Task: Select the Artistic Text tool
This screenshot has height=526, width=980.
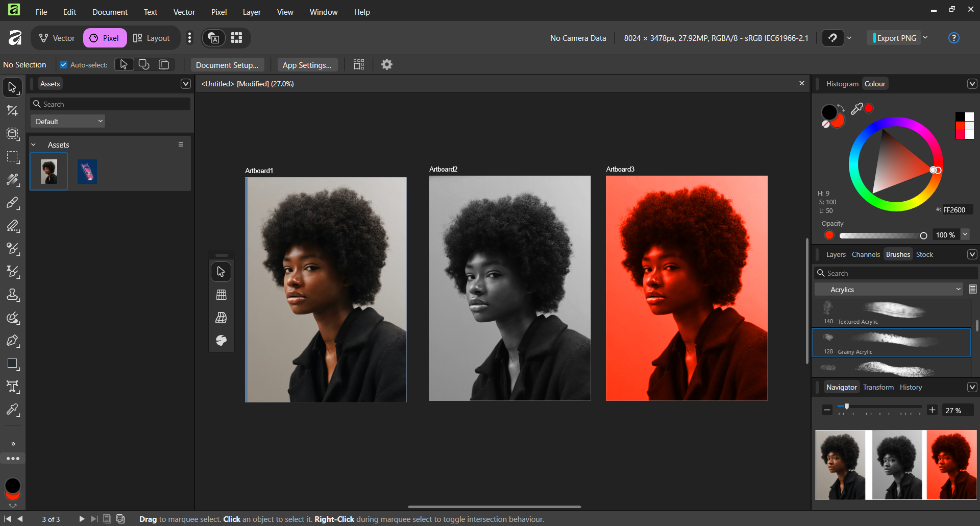Action: (x=12, y=387)
